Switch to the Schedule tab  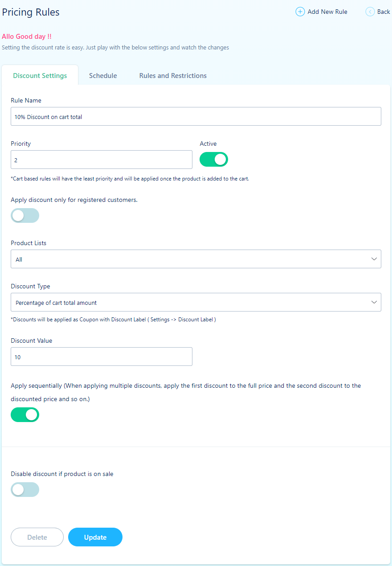coord(103,76)
